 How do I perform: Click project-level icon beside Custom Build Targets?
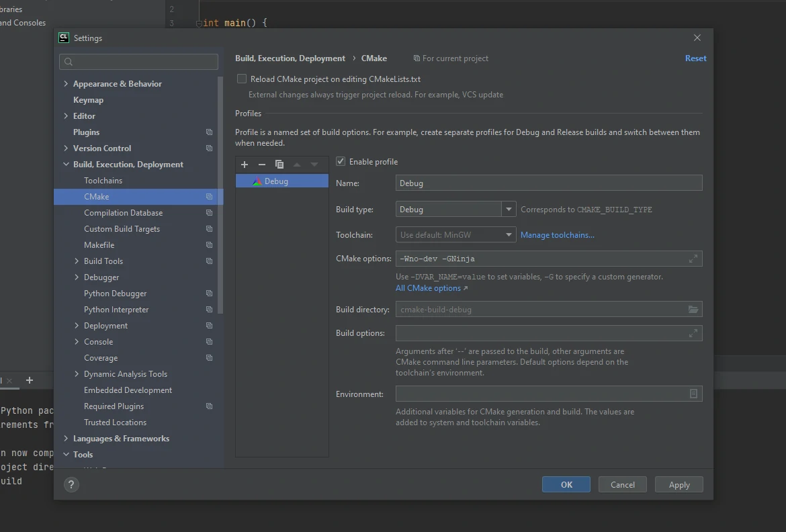tap(209, 229)
